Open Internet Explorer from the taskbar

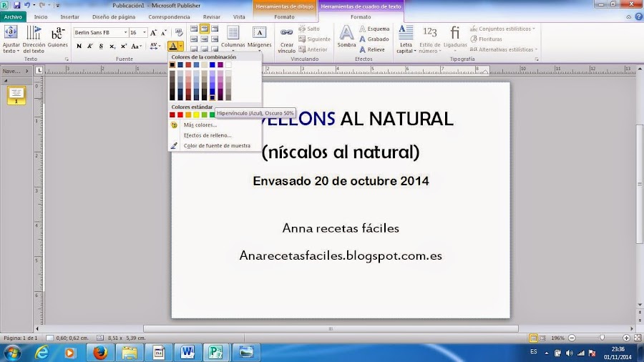click(42, 352)
